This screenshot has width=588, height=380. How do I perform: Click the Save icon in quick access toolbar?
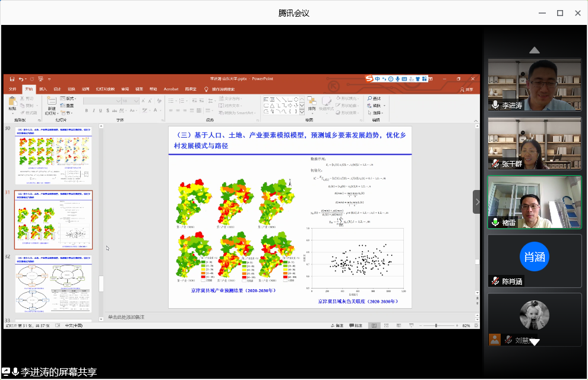point(12,79)
